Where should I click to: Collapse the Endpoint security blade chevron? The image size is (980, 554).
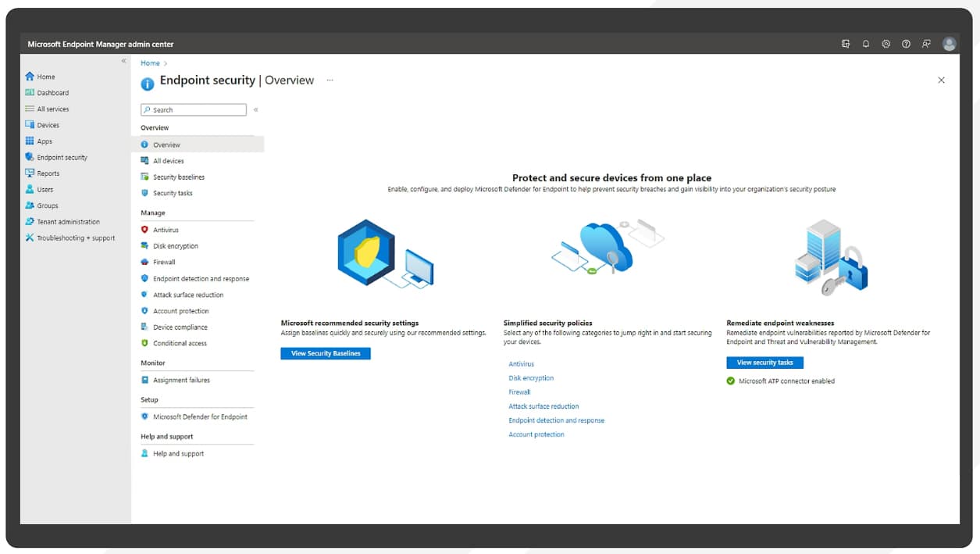tap(256, 110)
